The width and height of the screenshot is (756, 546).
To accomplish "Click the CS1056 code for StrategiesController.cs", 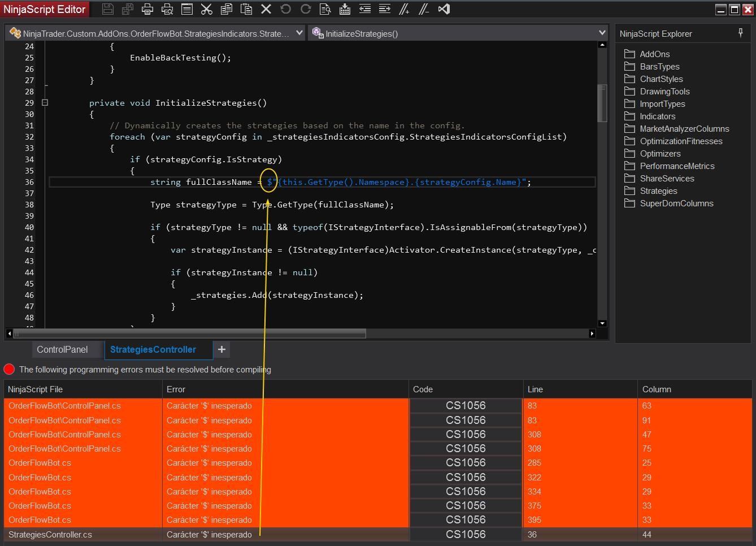I will coord(466,534).
